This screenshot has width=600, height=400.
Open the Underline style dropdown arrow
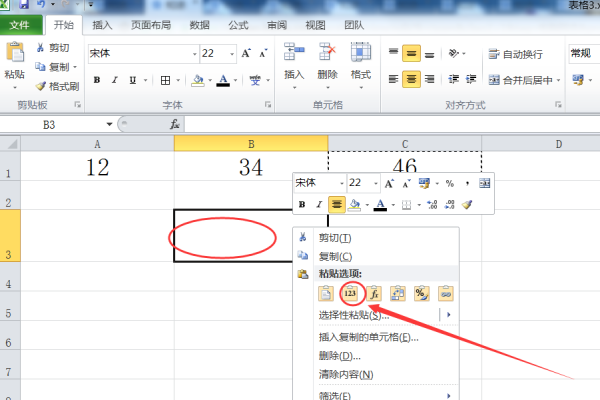145,80
